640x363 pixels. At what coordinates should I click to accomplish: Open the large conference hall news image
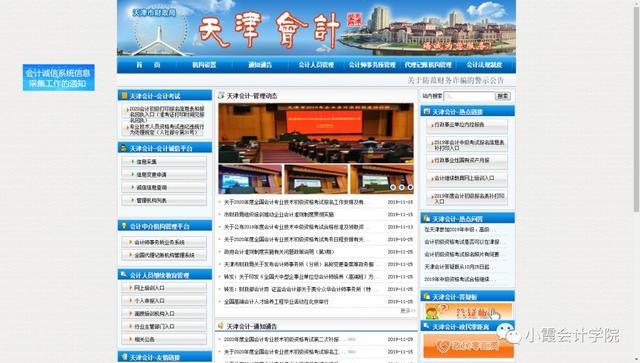click(316, 133)
